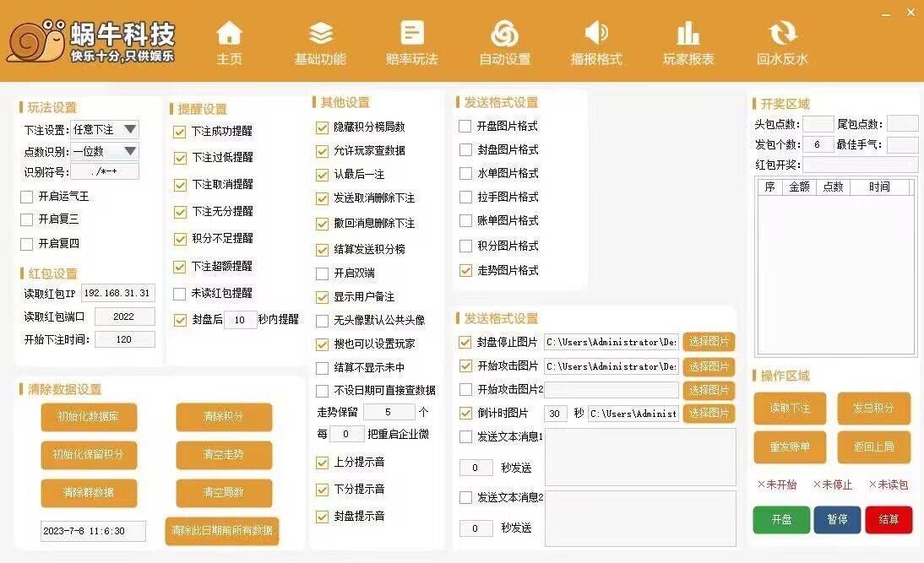
Task: Toggle 上分提示音 checkbox
Action: click(322, 463)
